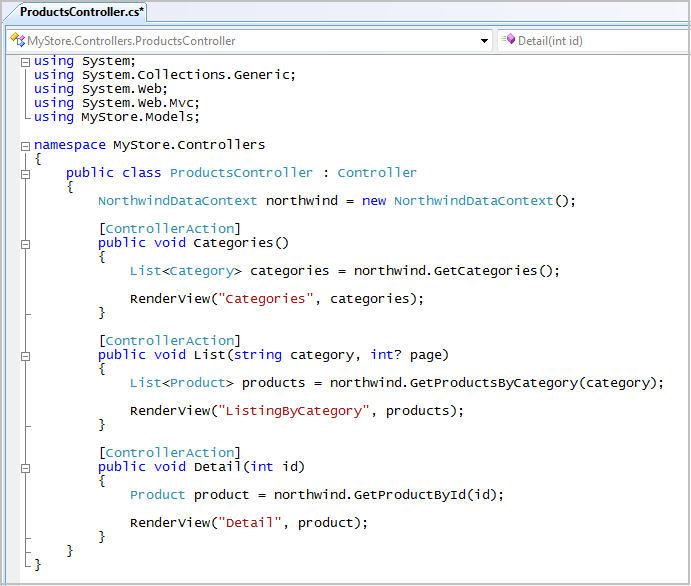691x586 pixels.
Task: Click 'List<Category>' type in Categories method
Action: click(186, 271)
